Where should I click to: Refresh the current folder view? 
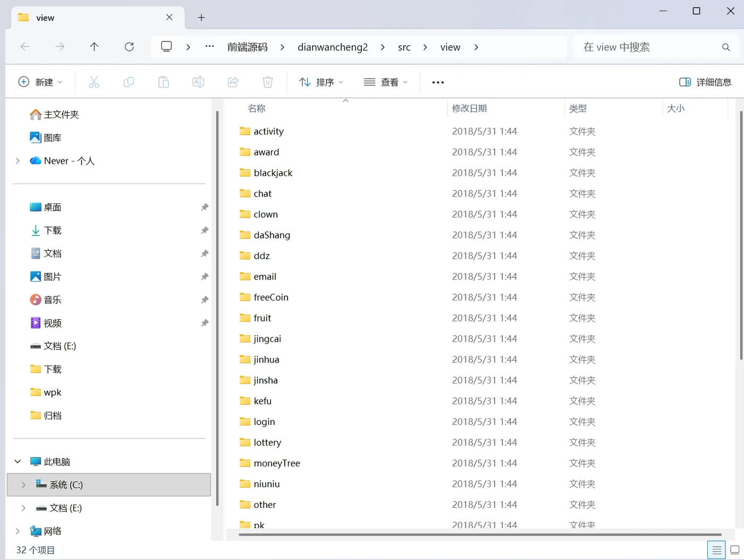(129, 47)
